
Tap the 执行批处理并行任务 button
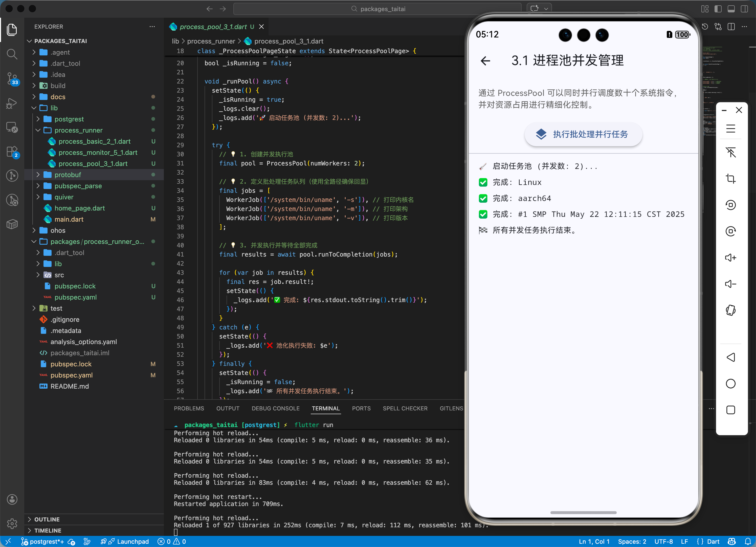point(583,134)
